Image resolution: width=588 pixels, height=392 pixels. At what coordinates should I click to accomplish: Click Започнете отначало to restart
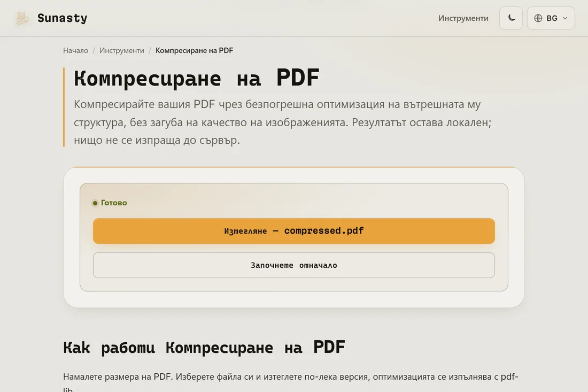pos(293,265)
